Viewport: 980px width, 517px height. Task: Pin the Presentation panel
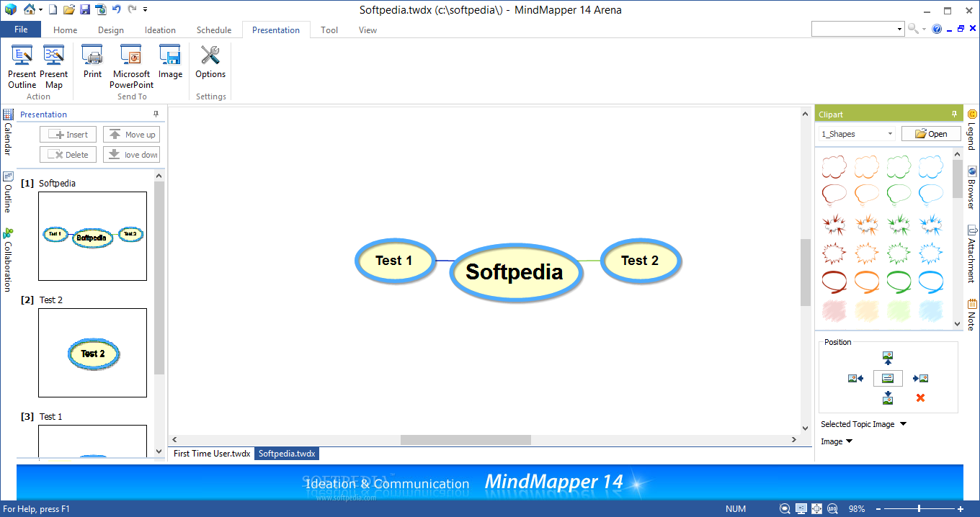(x=156, y=114)
